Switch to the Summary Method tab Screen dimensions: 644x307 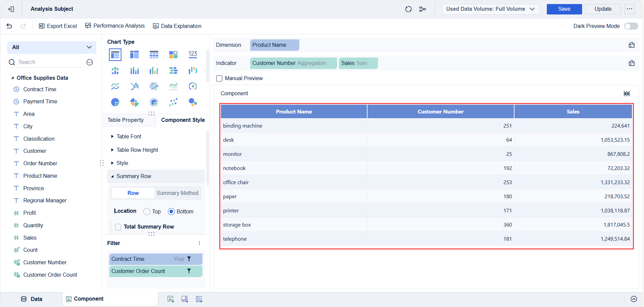[177, 193]
